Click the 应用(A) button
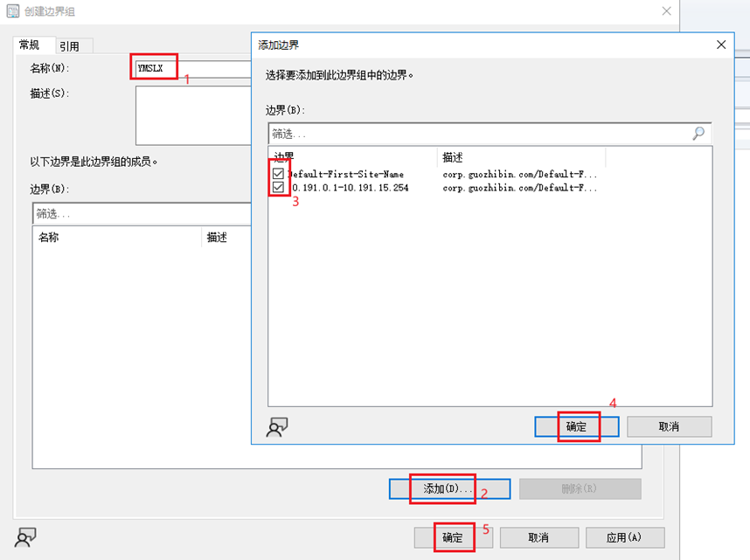This screenshot has height=560, width=750. pos(625,538)
